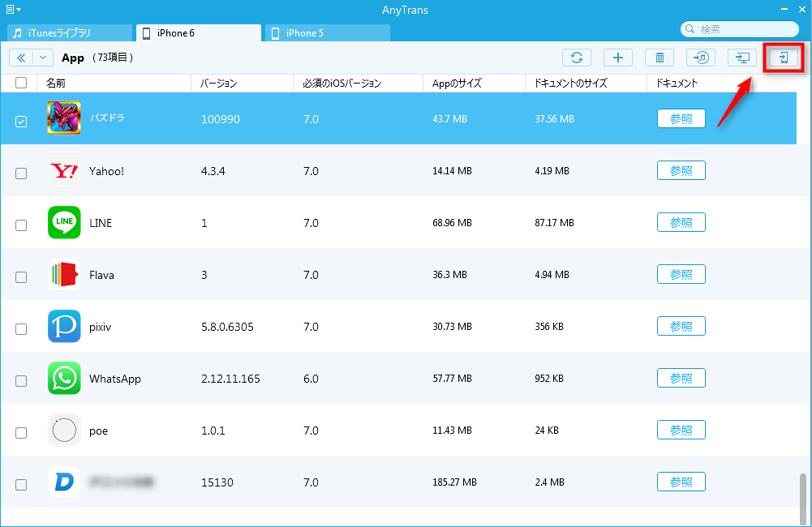The height and width of the screenshot is (527, 812).
Task: Minimize the AnyTrans window
Action: coord(784,9)
